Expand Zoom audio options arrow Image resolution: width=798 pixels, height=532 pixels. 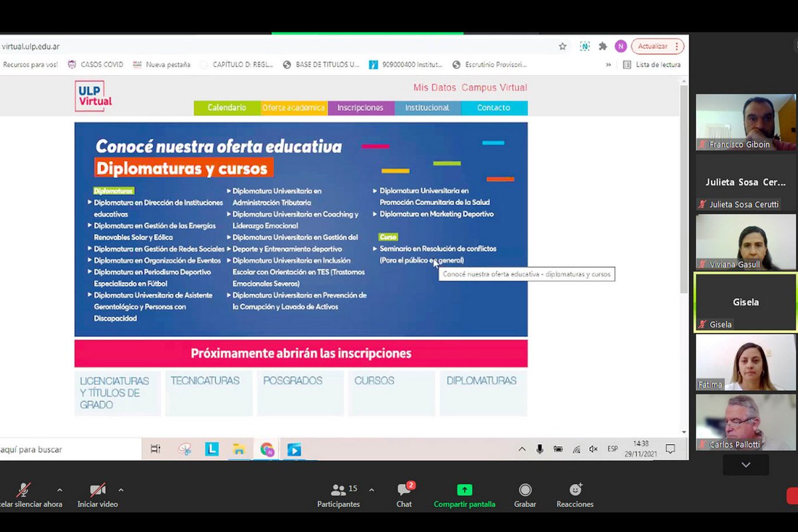[x=59, y=490]
